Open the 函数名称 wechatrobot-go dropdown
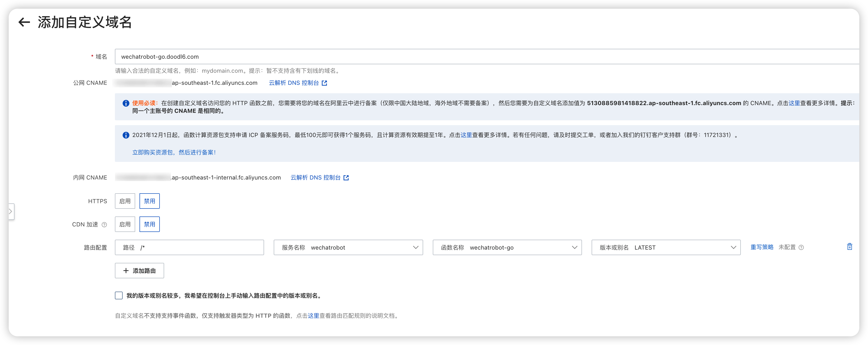Screen dimensions: 868x345 pyautogui.click(x=507, y=248)
